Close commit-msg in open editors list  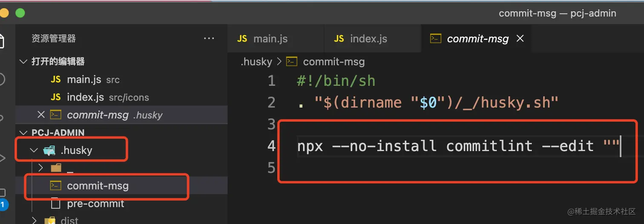(41, 115)
